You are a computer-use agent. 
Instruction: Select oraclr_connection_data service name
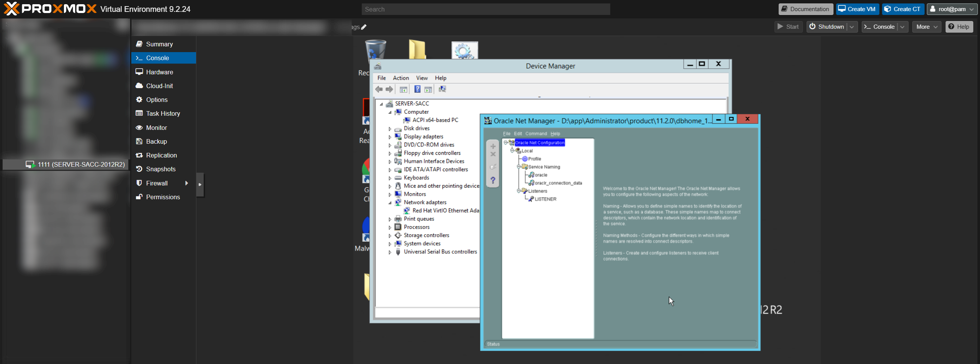pyautogui.click(x=558, y=183)
